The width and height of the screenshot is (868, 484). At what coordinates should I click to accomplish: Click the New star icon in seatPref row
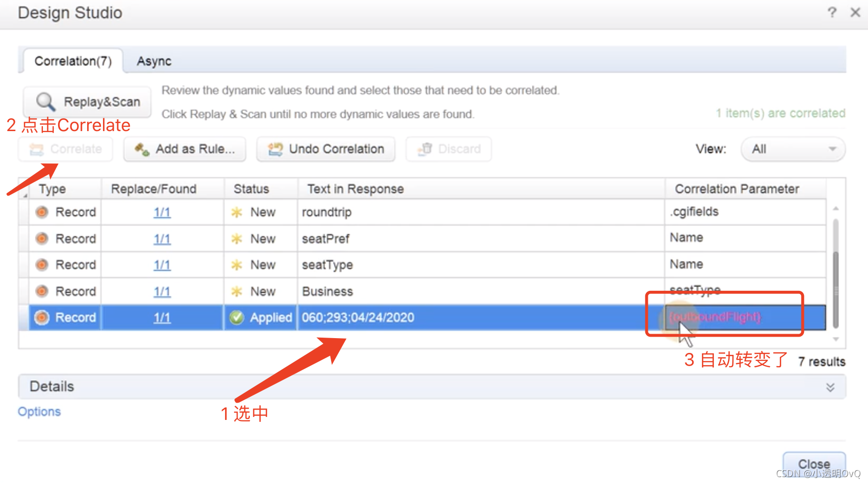pyautogui.click(x=236, y=239)
